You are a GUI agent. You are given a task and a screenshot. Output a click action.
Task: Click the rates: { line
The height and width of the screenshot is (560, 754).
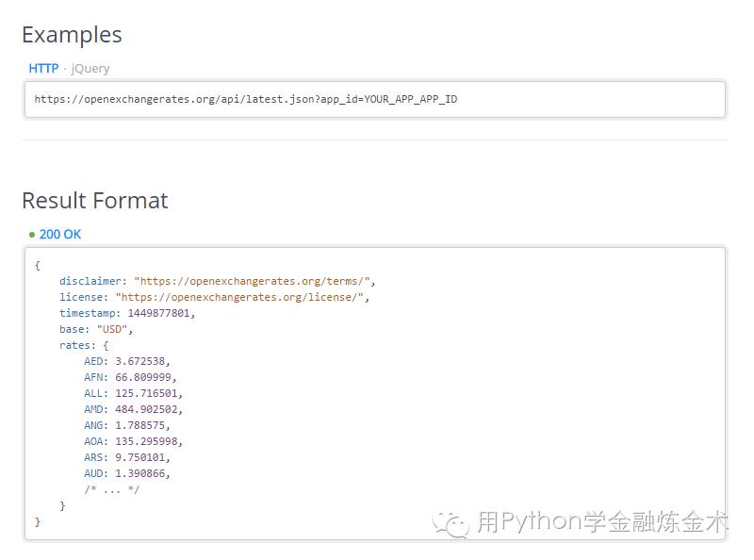[x=84, y=345]
